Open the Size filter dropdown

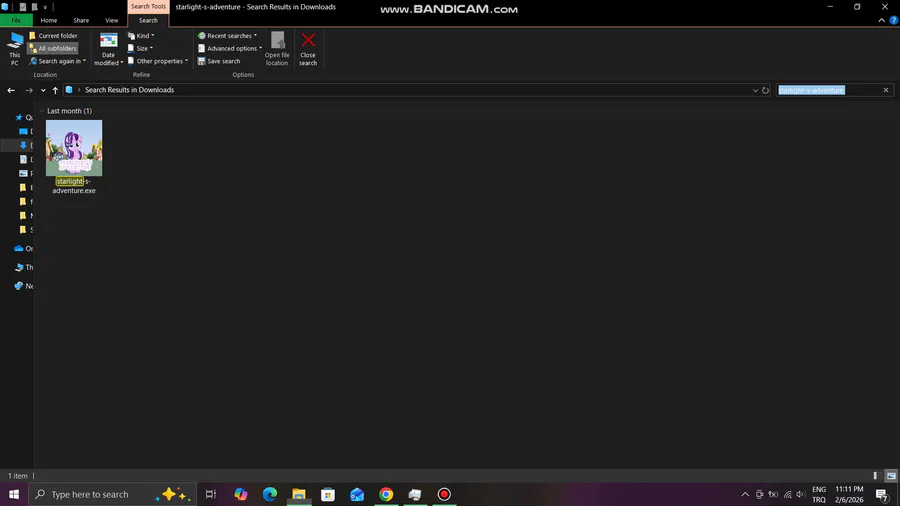coord(141,48)
